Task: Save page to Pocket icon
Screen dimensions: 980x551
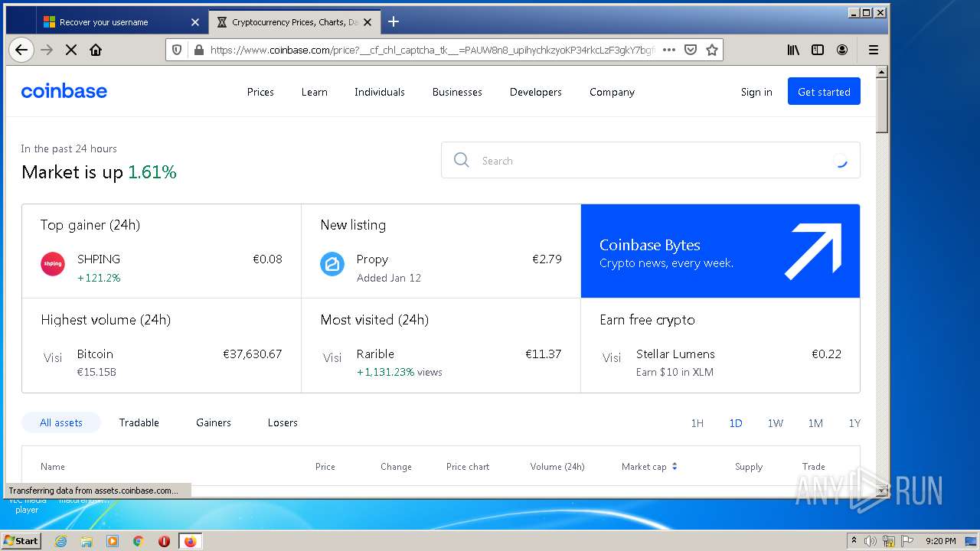Action: pos(691,50)
